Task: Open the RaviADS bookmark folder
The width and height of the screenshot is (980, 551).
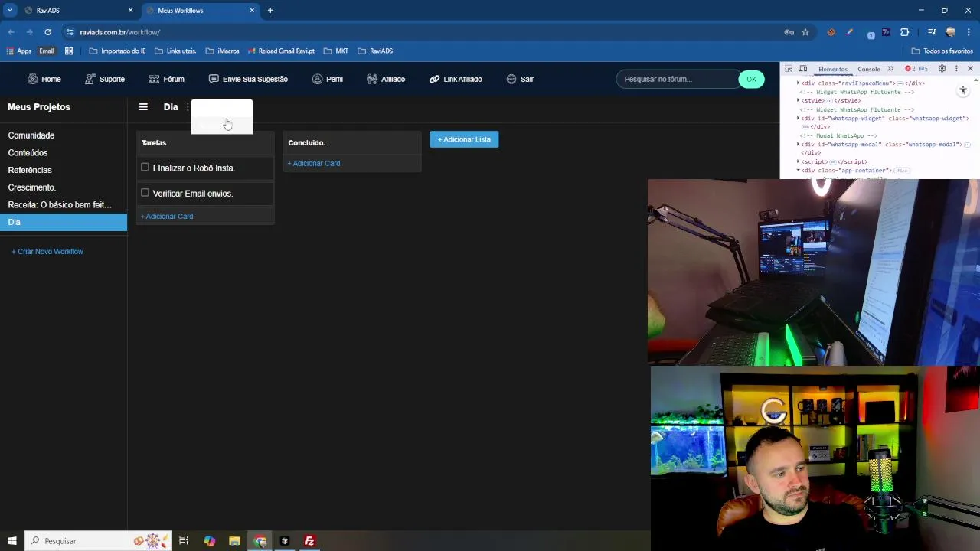Action: coord(375,51)
